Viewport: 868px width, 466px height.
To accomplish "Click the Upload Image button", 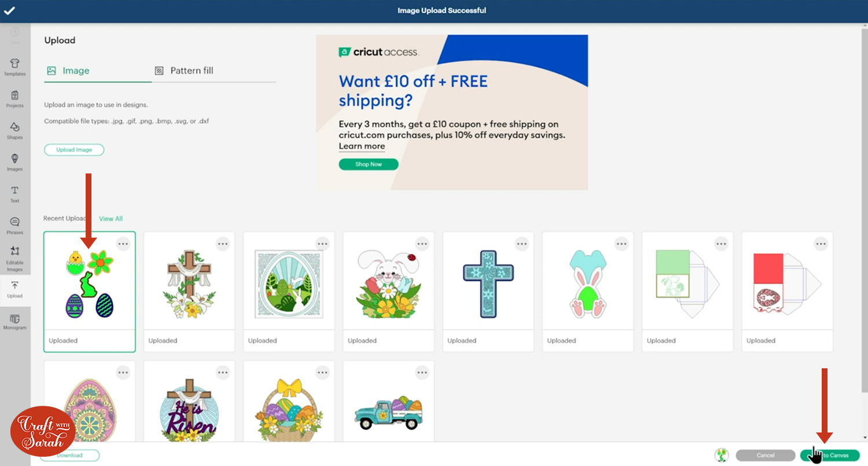I will pyautogui.click(x=74, y=150).
